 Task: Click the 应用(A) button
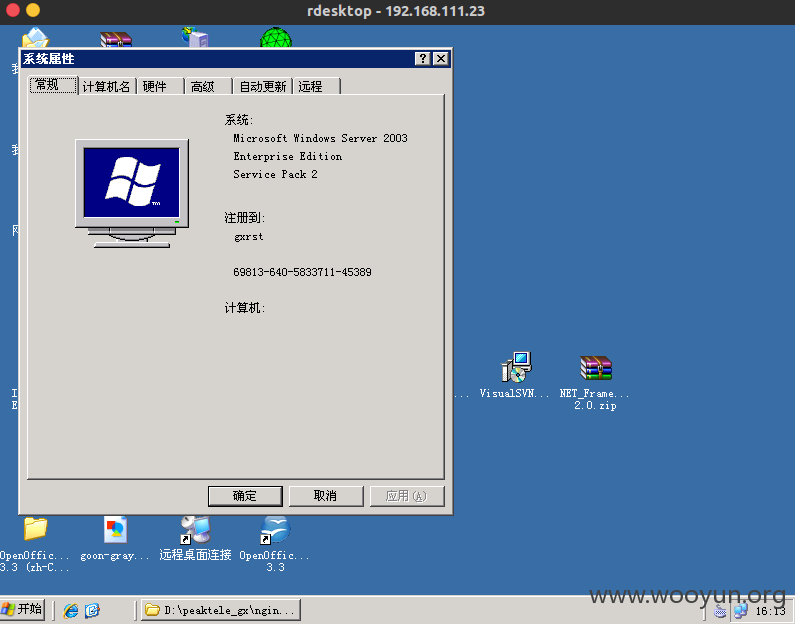pyautogui.click(x=407, y=496)
